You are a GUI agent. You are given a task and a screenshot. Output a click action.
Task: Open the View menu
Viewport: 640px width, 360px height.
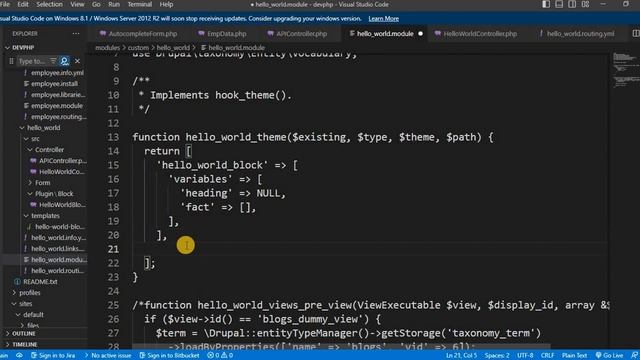pos(77,4)
